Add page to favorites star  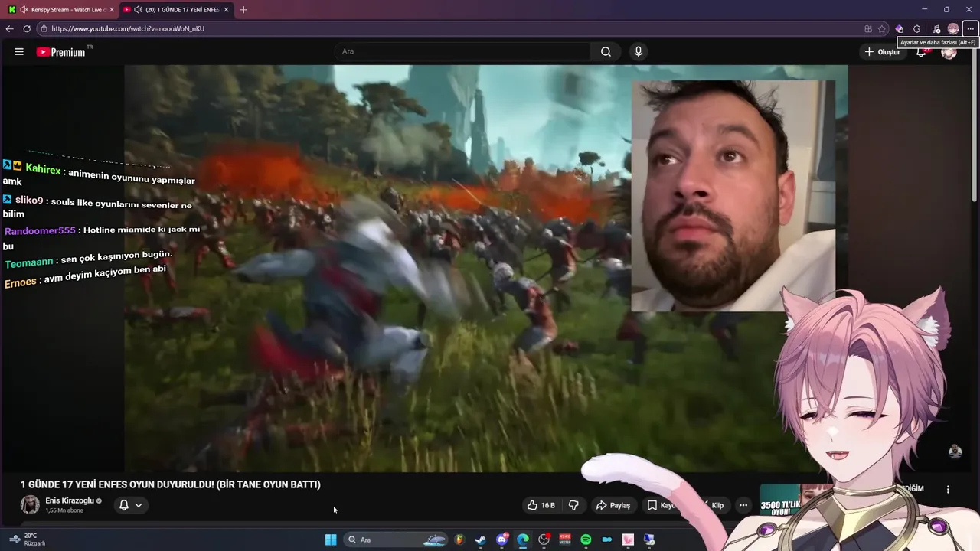tap(882, 29)
